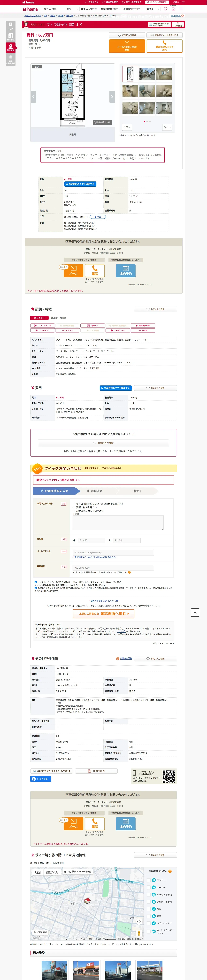Click 次へ in thumbnail gallery
The width and height of the screenshot is (207, 980).
(168, 127)
